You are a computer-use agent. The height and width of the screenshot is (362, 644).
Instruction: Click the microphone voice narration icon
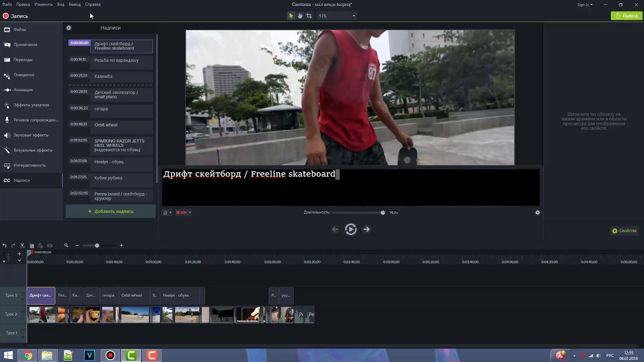pos(7,120)
